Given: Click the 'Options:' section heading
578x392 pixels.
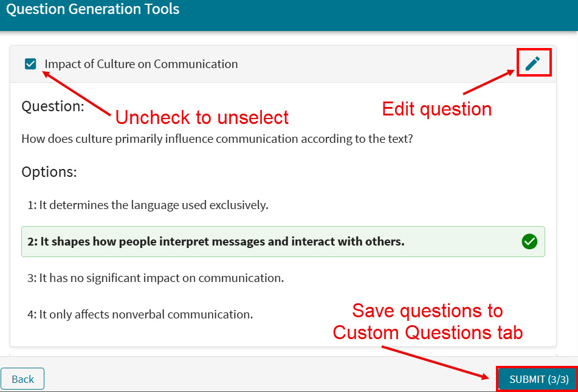Looking at the screenshot, I should tap(49, 172).
